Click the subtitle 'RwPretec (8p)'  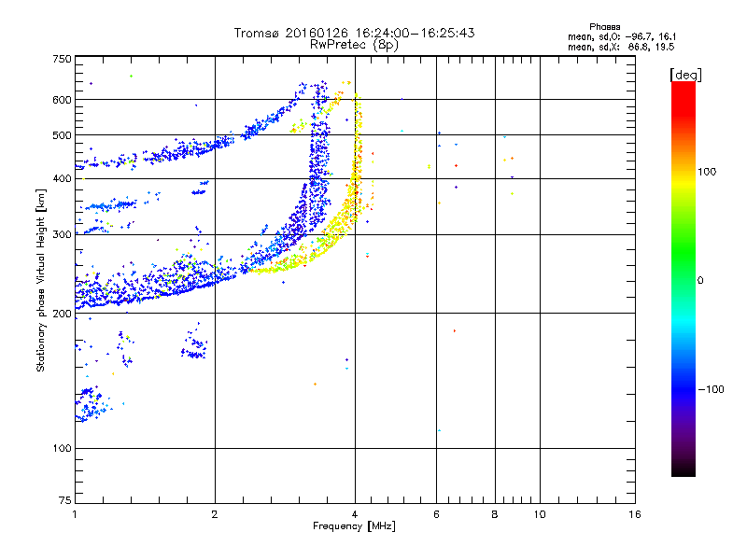354,45
